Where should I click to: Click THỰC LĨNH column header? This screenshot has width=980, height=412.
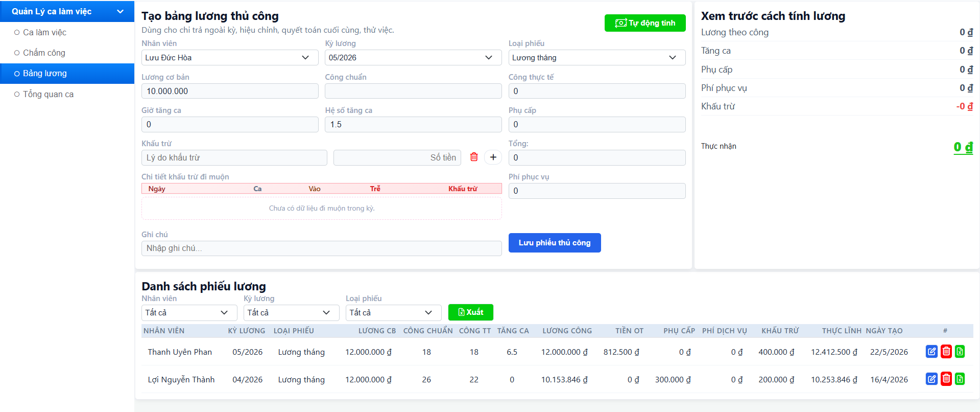click(x=842, y=331)
